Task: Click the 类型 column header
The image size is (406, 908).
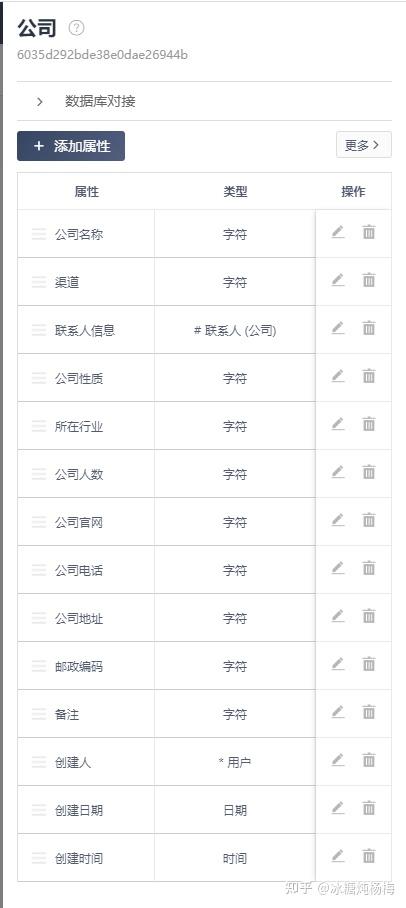Action: coord(235,192)
